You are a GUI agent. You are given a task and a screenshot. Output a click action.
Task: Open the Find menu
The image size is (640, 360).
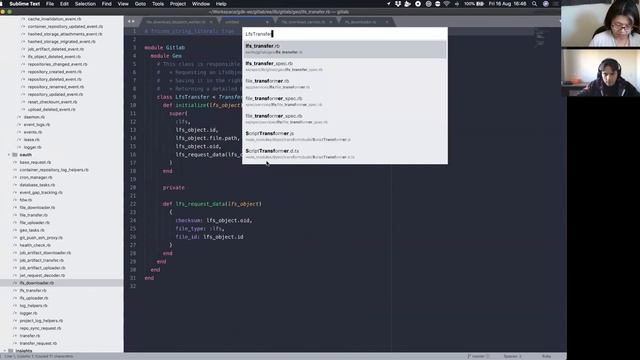107,4
